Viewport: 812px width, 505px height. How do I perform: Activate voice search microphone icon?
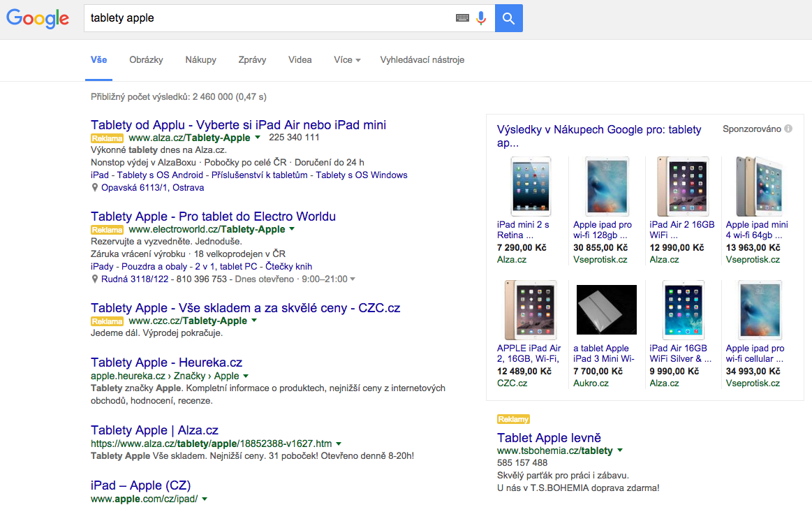coord(481,18)
